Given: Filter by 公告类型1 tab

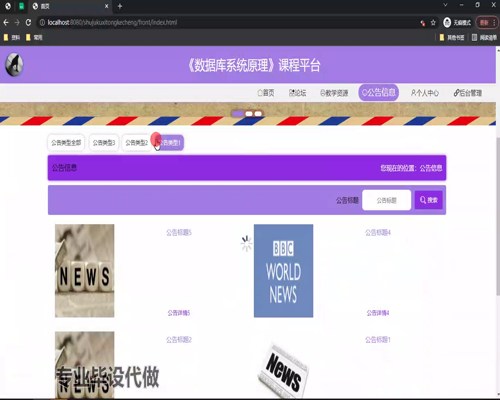Looking at the screenshot, I should click(x=169, y=143).
